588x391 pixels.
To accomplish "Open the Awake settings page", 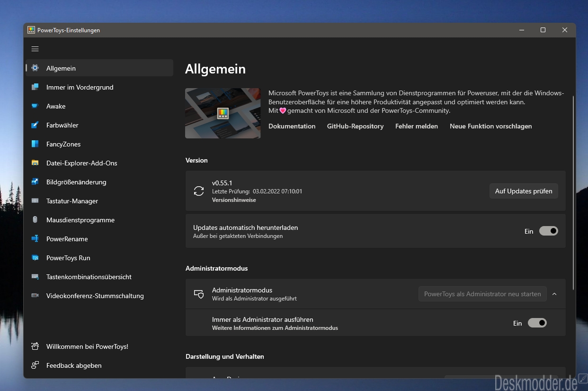I will 99,106.
